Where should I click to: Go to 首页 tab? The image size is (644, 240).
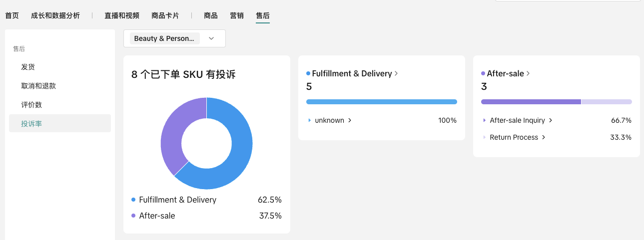pos(12,15)
